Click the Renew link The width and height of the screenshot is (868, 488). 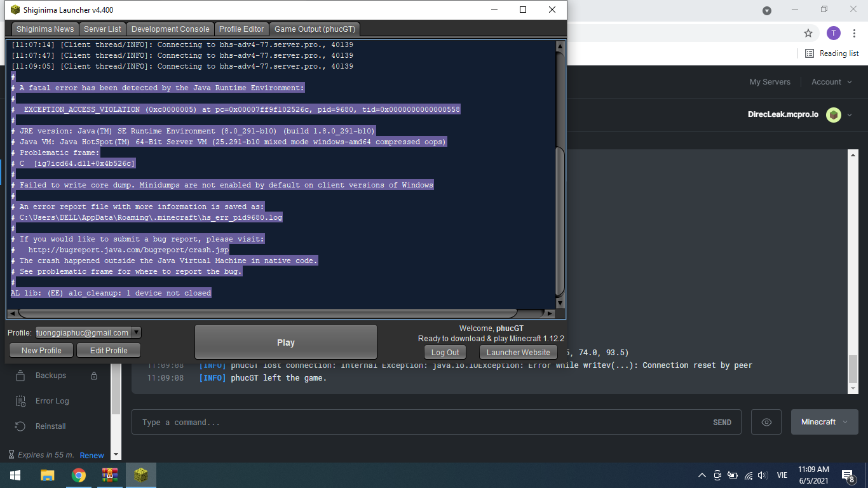(92, 455)
